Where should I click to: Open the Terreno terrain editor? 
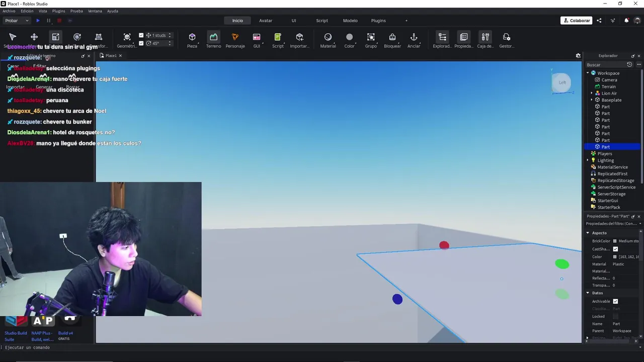[213, 40]
